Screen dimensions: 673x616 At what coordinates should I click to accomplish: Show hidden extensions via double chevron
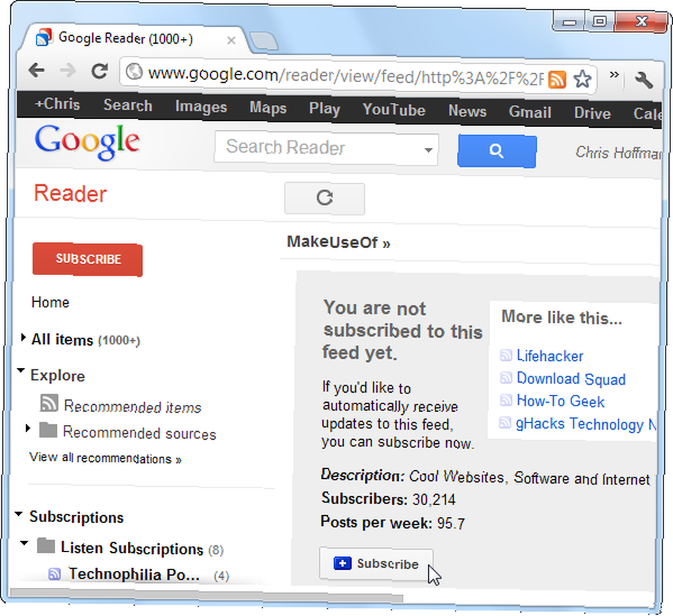tap(614, 75)
